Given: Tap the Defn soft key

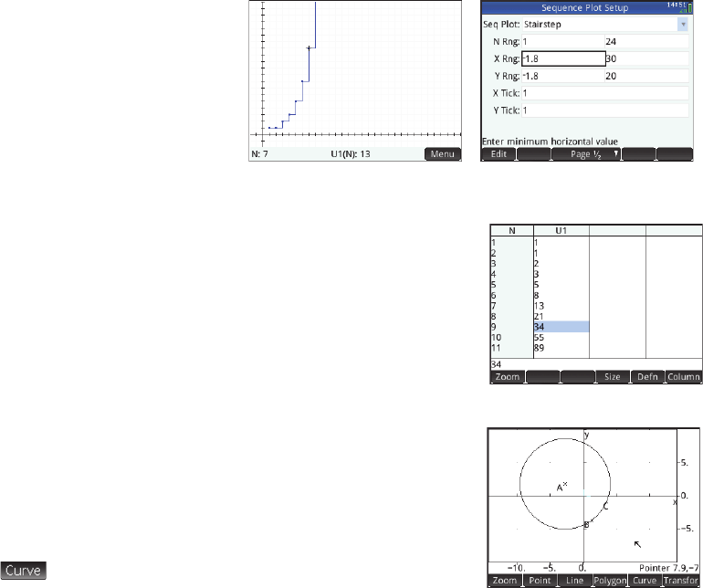Looking at the screenshot, I should [647, 377].
